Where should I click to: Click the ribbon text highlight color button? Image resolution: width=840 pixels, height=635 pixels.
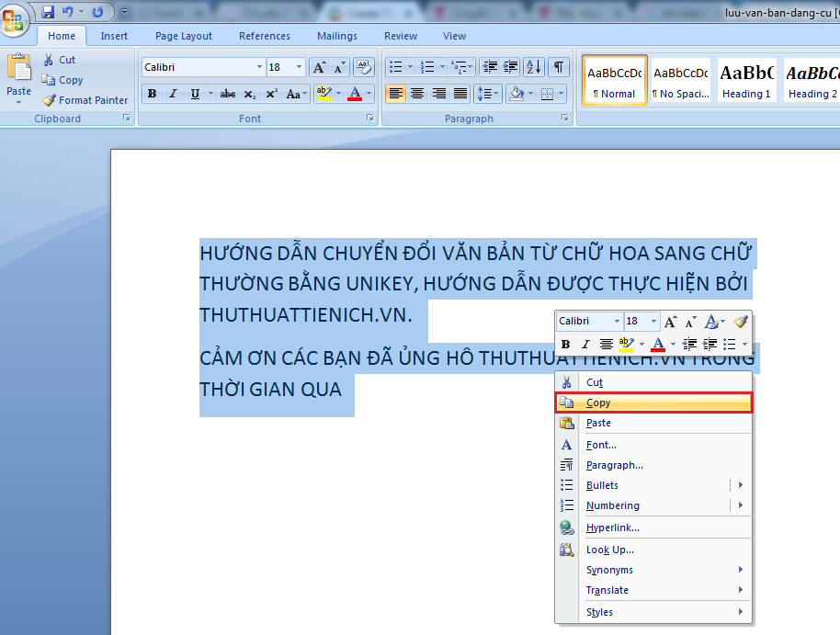323,94
